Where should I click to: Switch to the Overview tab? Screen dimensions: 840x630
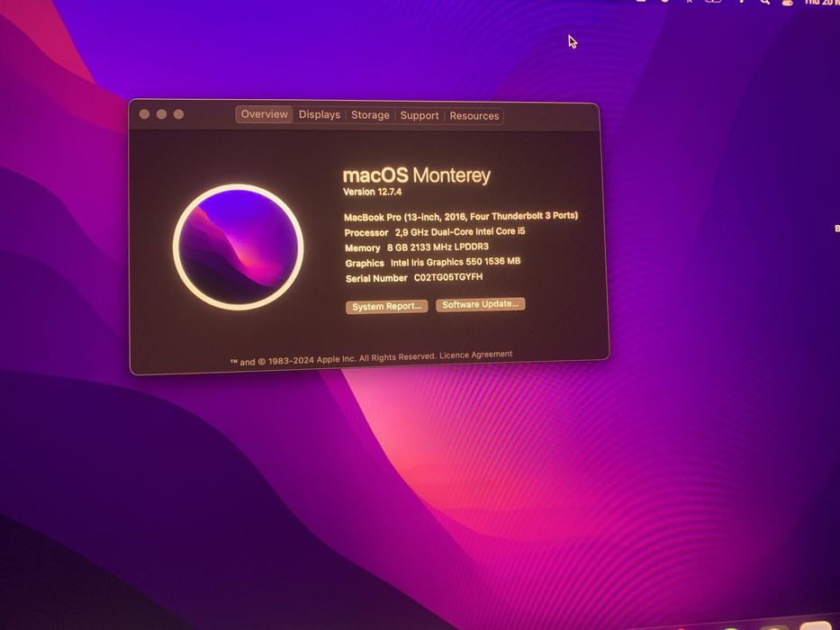pos(264,114)
